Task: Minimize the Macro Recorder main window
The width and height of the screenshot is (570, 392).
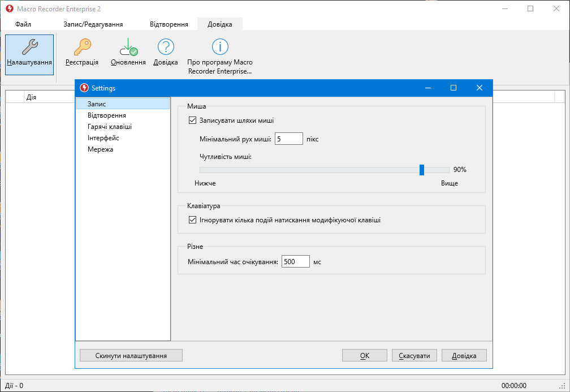Action: point(505,8)
